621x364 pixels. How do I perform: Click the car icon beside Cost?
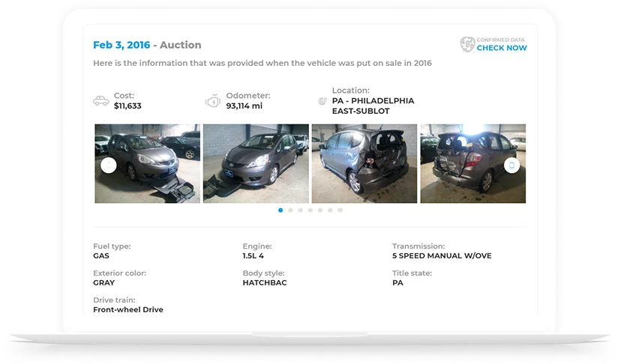point(101,101)
